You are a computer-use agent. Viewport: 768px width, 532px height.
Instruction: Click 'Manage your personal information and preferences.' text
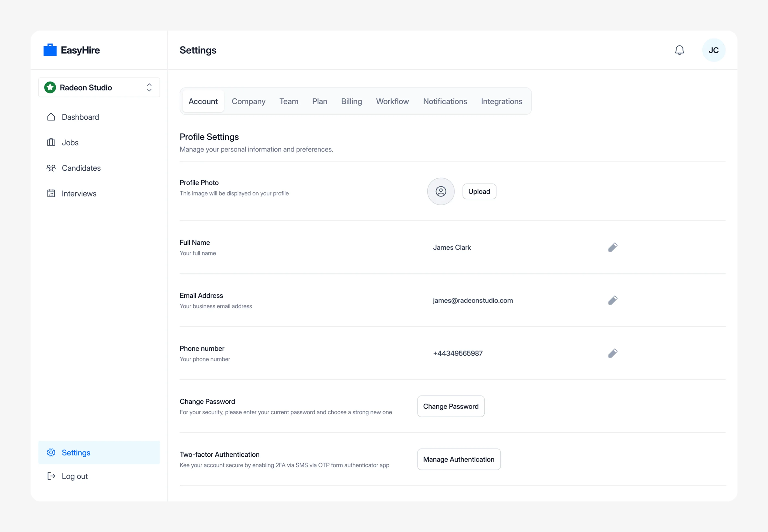(x=256, y=149)
